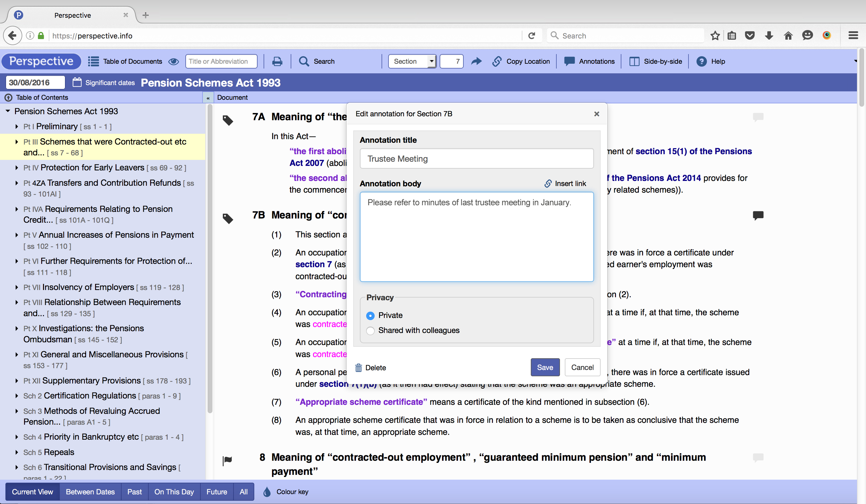Click the 30/08/2016 date field

(x=35, y=82)
